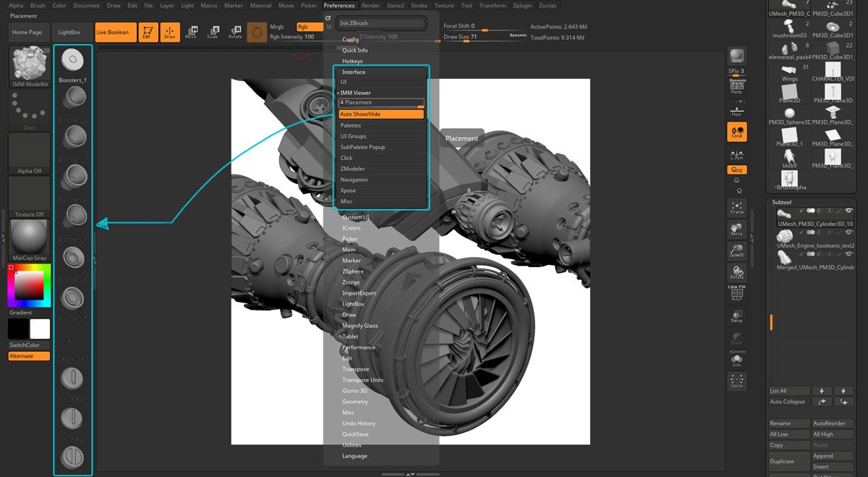Switch to the Scale transform icon

click(x=213, y=32)
